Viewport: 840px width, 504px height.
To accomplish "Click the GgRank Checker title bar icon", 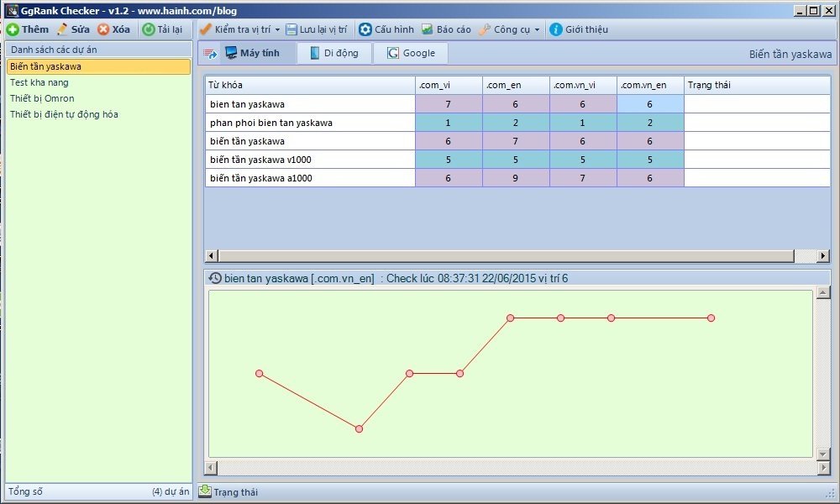I will tap(12, 11).
